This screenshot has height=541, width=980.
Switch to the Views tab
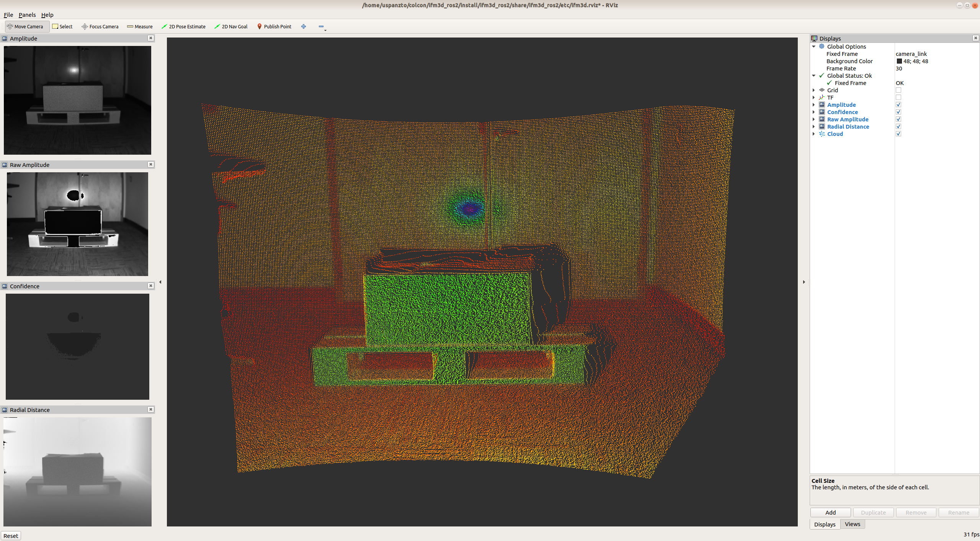[852, 524]
